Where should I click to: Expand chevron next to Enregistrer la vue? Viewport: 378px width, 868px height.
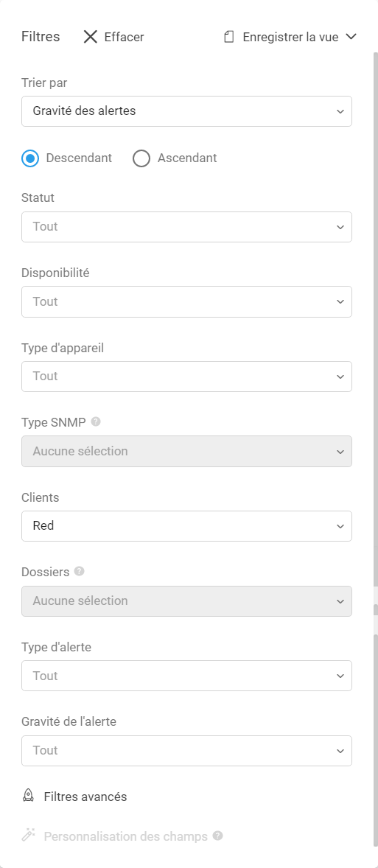click(x=351, y=37)
